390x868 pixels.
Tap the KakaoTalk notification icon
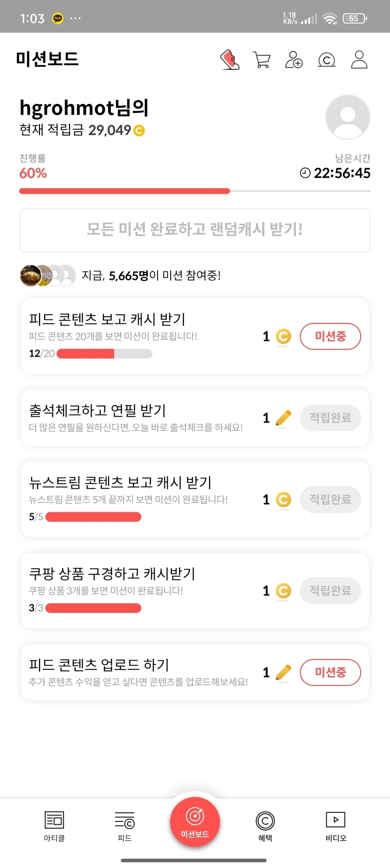[x=58, y=18]
